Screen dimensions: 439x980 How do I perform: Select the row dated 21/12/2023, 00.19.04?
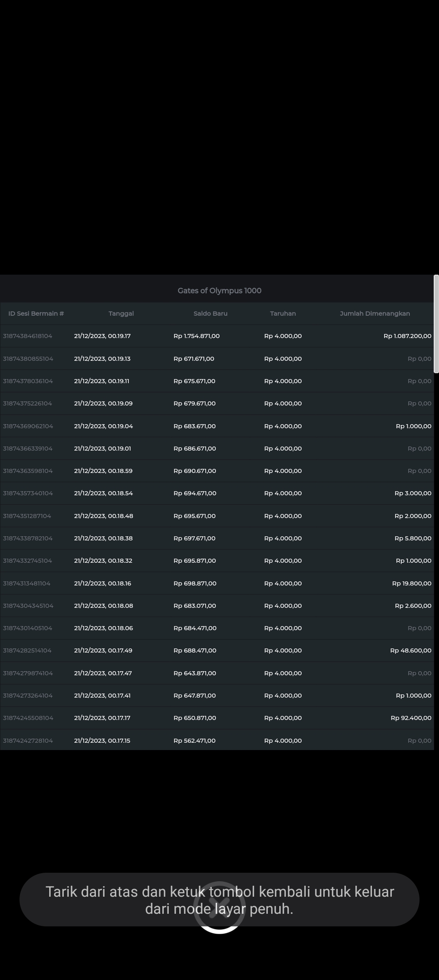[x=103, y=426]
